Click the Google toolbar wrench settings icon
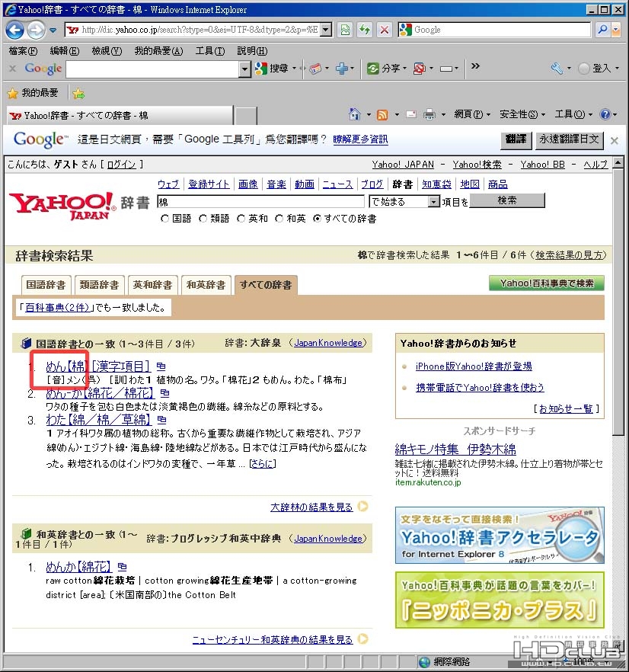The height and width of the screenshot is (672, 629). click(557, 68)
